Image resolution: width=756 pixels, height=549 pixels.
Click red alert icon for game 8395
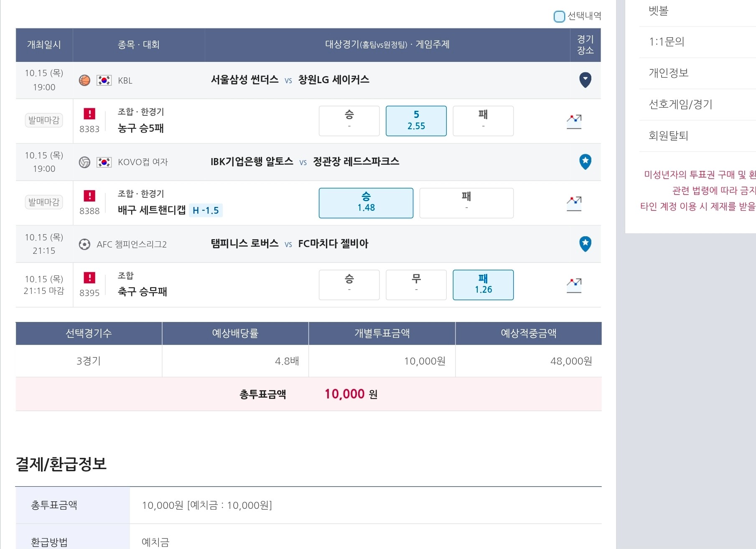[x=89, y=278]
